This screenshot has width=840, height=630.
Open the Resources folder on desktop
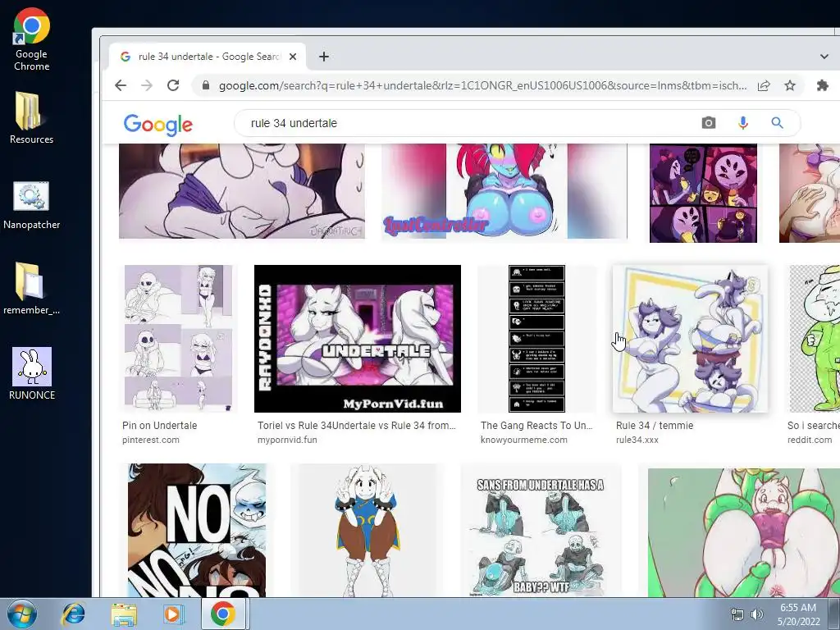32,118
